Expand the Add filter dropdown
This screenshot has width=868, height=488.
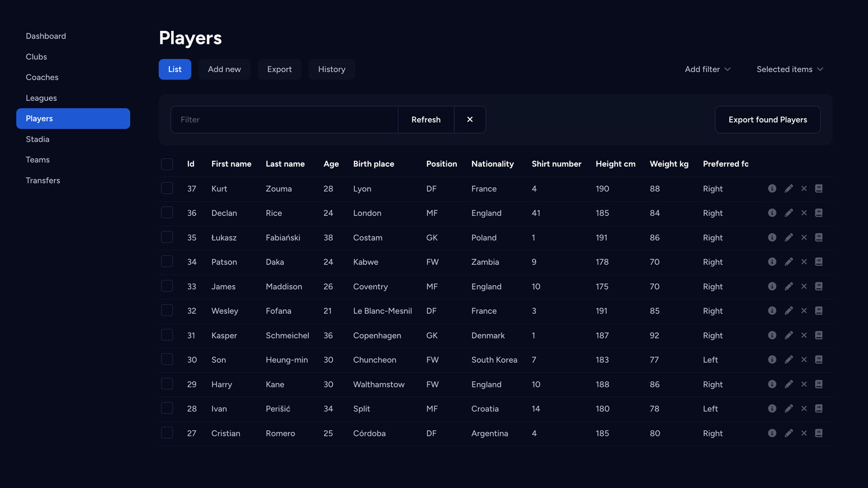point(707,69)
